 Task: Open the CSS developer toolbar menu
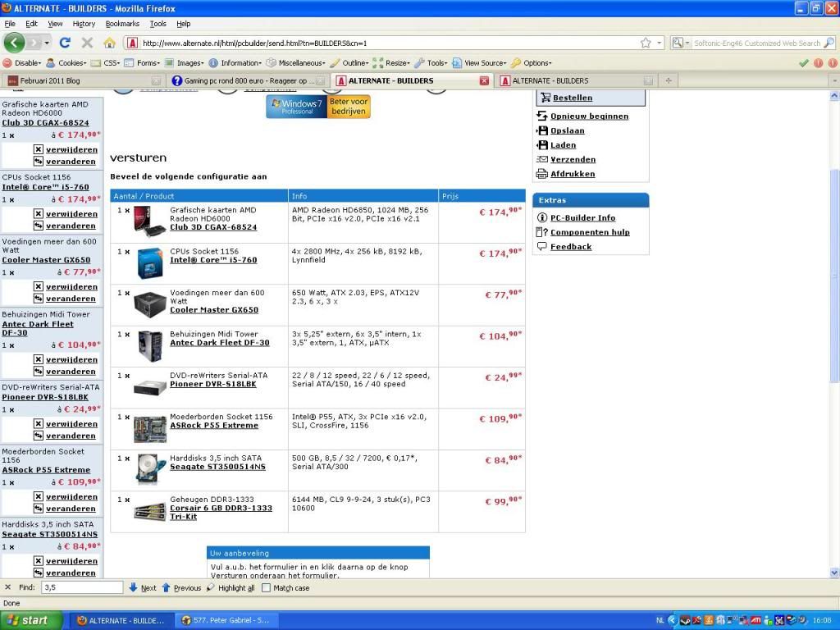(x=105, y=62)
